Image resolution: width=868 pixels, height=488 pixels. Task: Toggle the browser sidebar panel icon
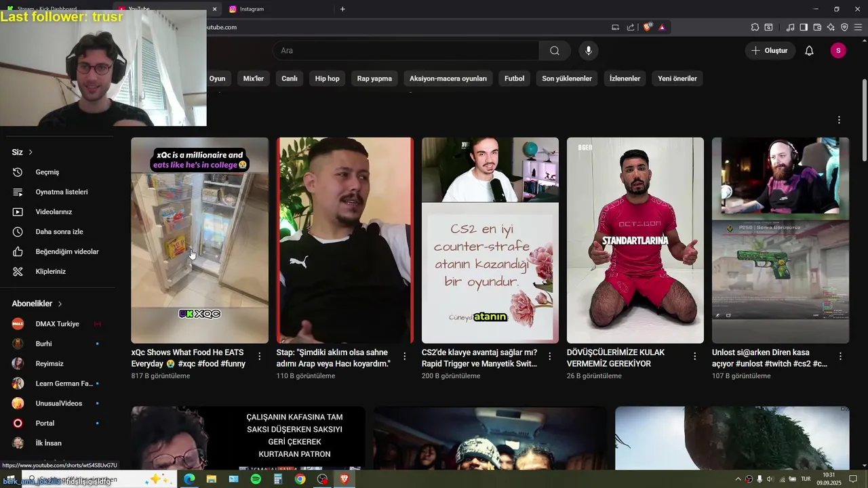coord(804,27)
